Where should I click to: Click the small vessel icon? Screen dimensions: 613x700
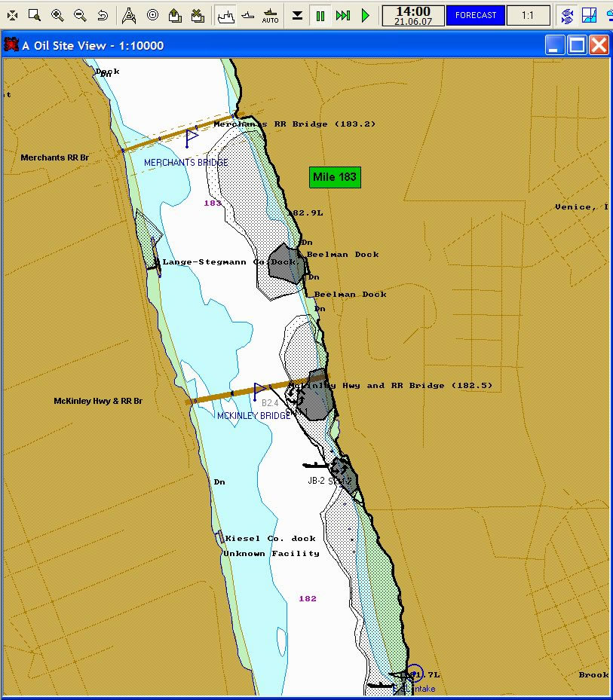point(248,16)
